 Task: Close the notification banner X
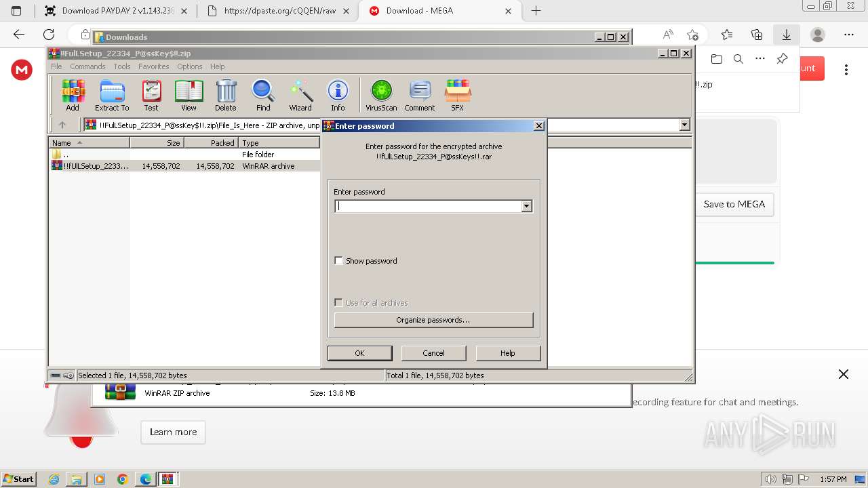pyautogui.click(x=844, y=374)
